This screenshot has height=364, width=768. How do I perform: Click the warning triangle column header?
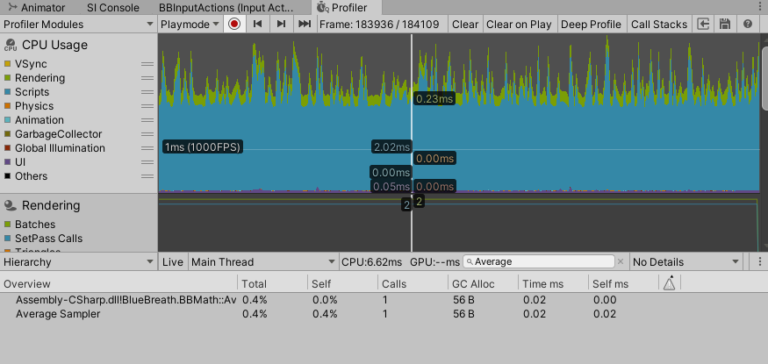point(670,283)
